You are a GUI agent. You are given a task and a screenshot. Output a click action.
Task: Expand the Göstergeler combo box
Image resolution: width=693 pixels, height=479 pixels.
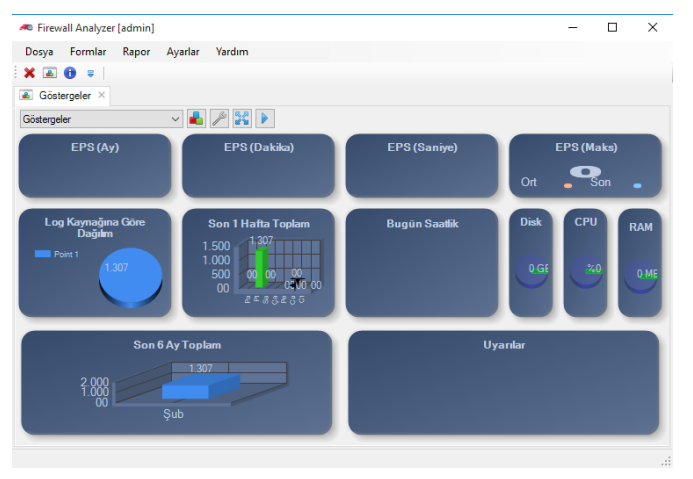tap(101, 119)
